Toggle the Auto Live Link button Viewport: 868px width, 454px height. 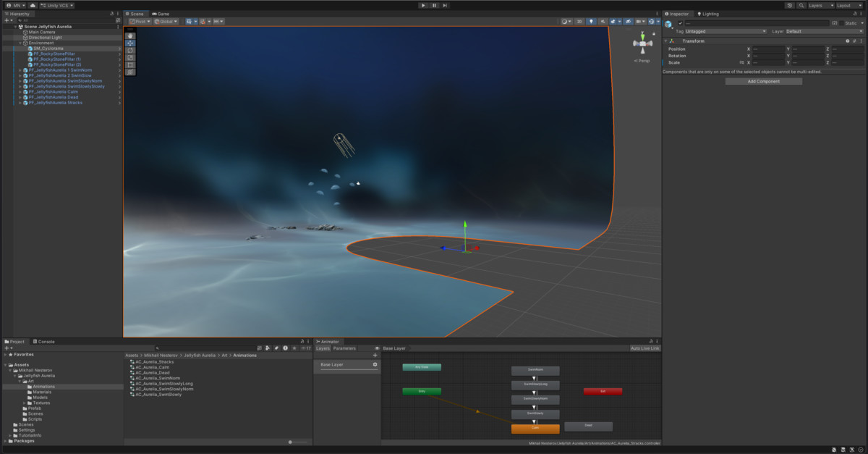[645, 348]
